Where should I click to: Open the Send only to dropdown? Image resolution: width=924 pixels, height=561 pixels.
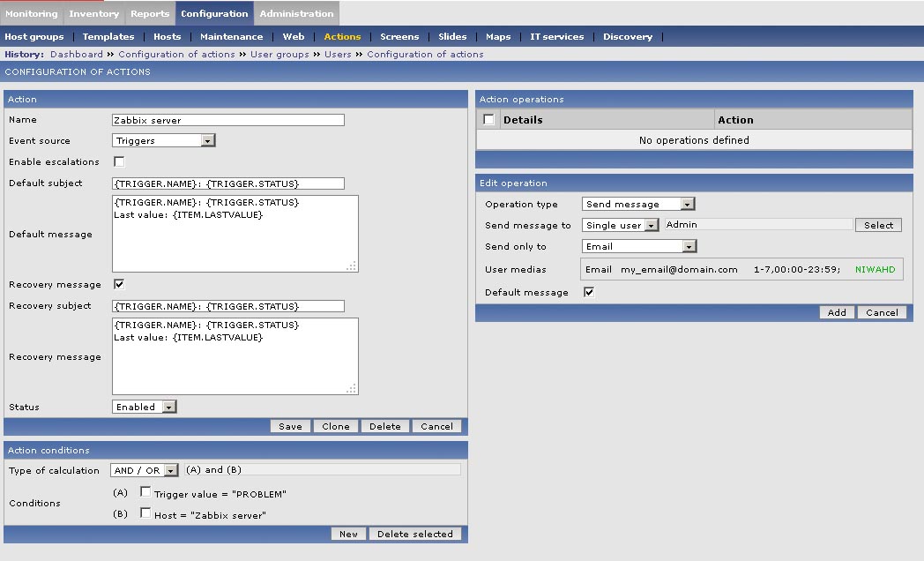point(639,246)
